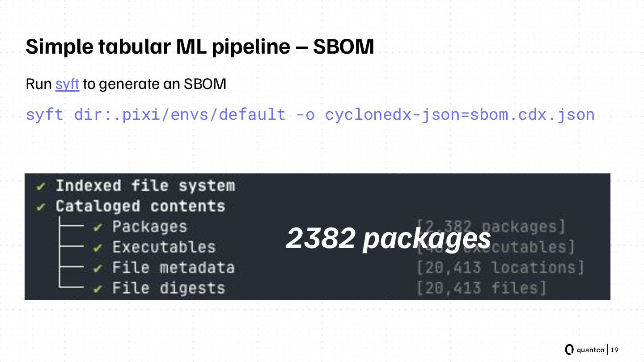Select the 'File digests' label in the tree
This screenshot has height=362, width=644.
[168, 289]
